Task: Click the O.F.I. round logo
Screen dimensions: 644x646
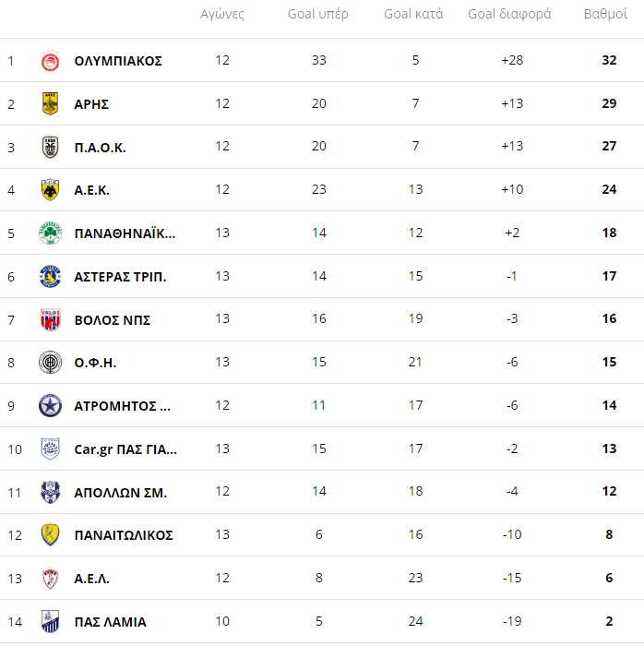Action: click(x=50, y=363)
